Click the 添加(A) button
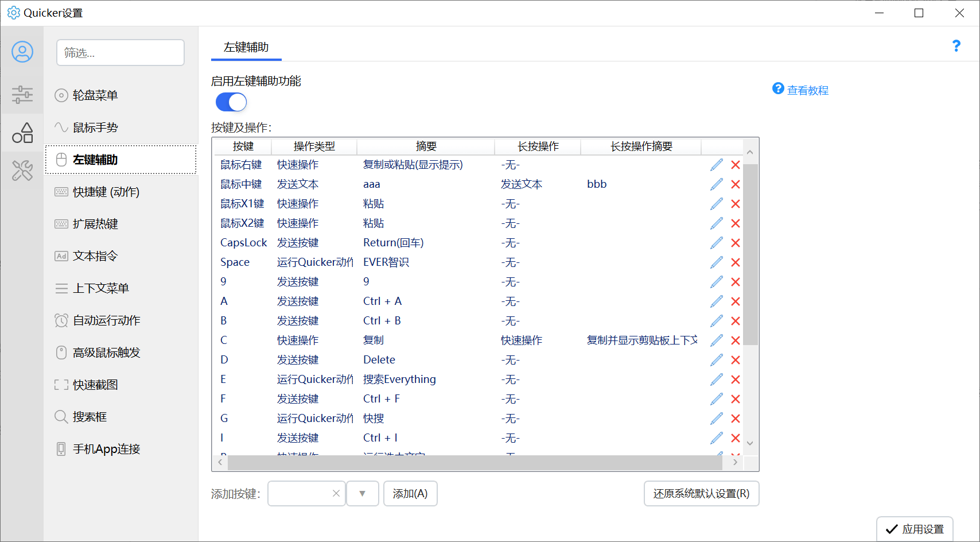This screenshot has width=980, height=542. click(x=410, y=494)
